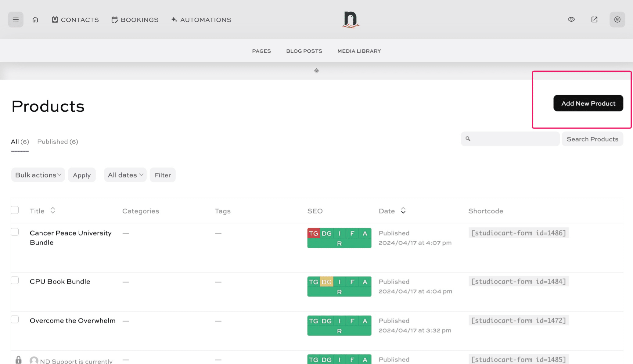
Task: Click the Novel logo
Action: click(x=350, y=20)
